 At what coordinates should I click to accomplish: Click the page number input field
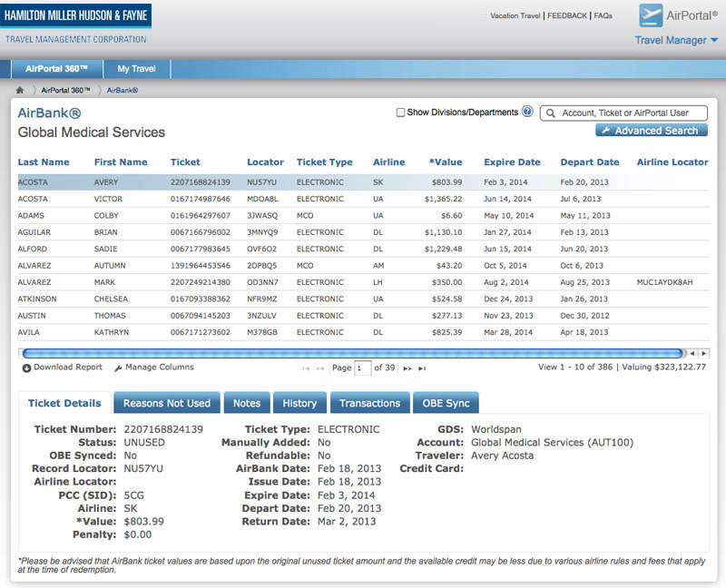coord(362,368)
